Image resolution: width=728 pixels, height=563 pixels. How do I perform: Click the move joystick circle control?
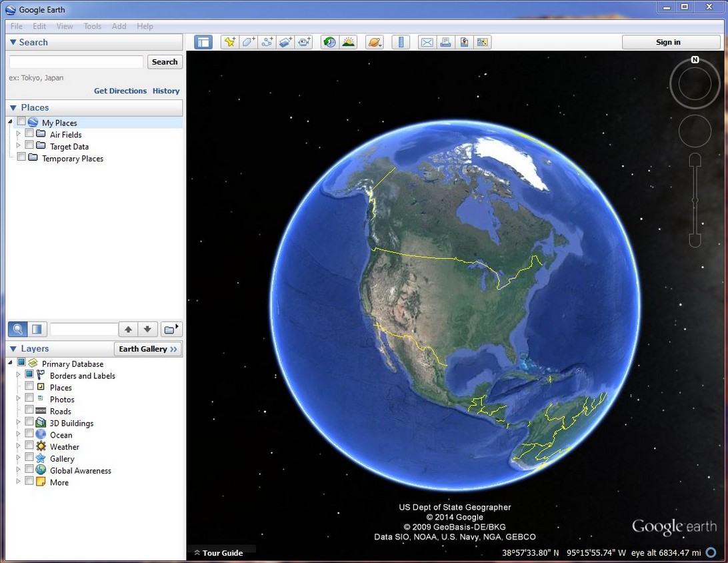(x=695, y=131)
